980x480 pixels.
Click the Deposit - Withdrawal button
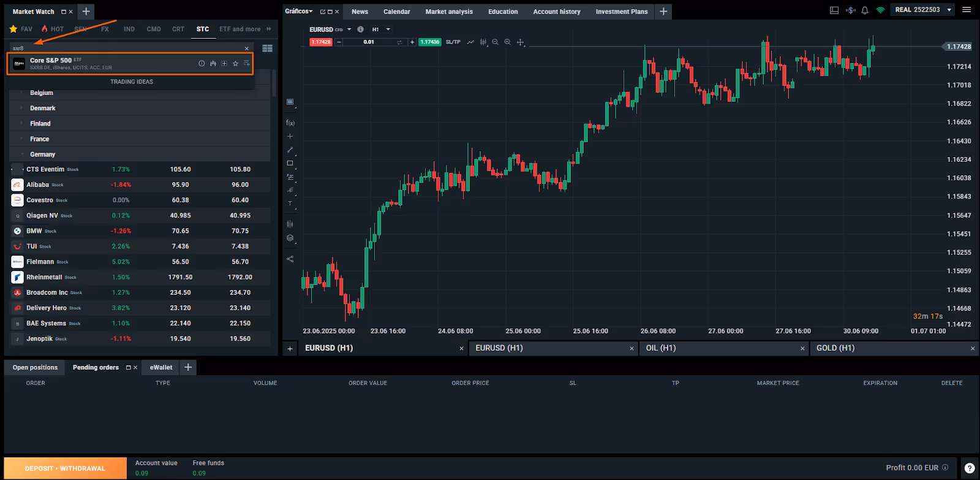(x=66, y=468)
